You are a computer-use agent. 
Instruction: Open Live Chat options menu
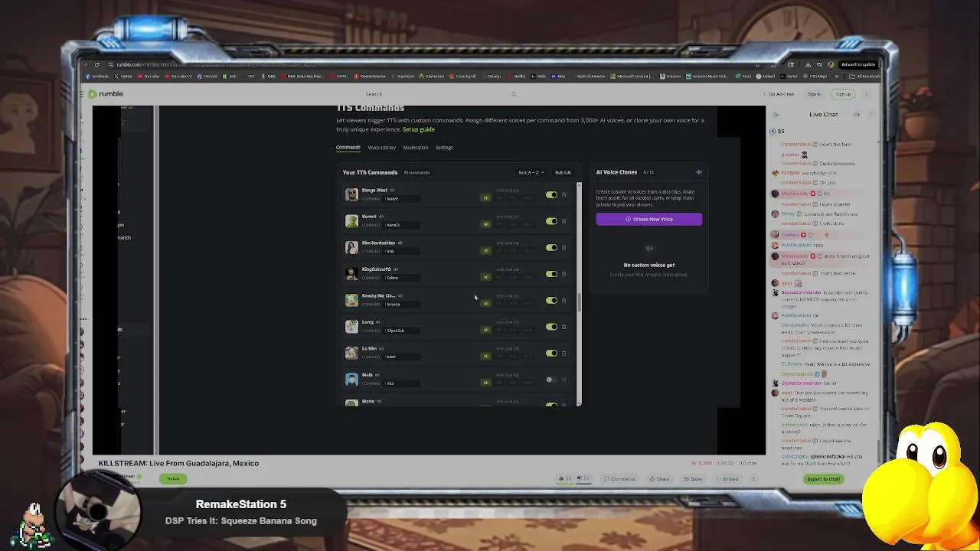871,115
